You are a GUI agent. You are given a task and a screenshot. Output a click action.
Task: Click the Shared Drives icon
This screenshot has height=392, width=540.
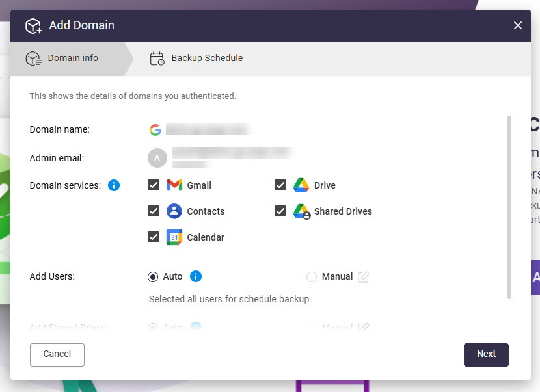(301, 211)
